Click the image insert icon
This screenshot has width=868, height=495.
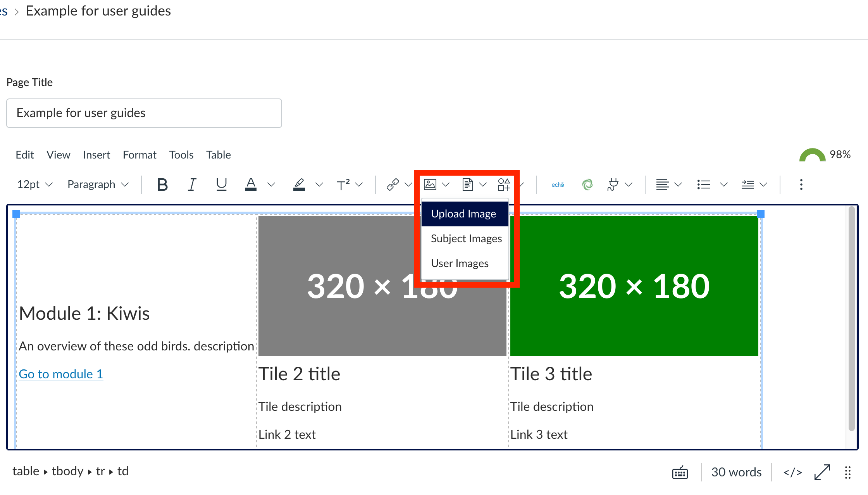click(430, 185)
